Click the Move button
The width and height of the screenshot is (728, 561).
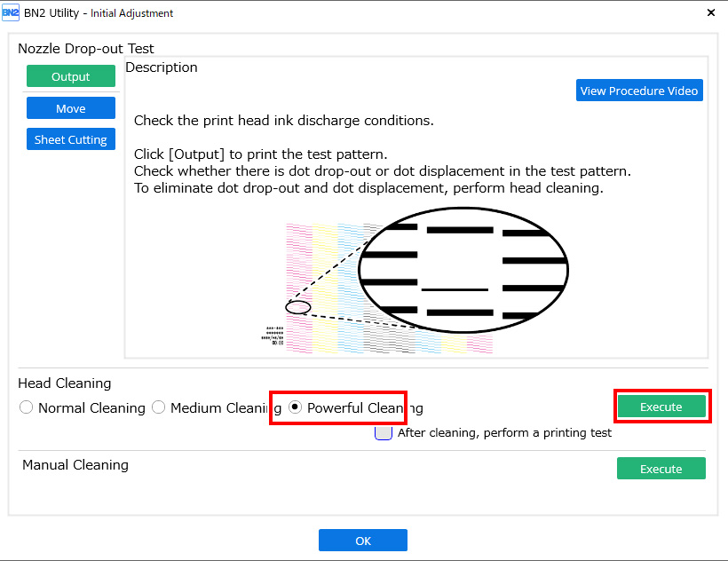click(x=71, y=108)
